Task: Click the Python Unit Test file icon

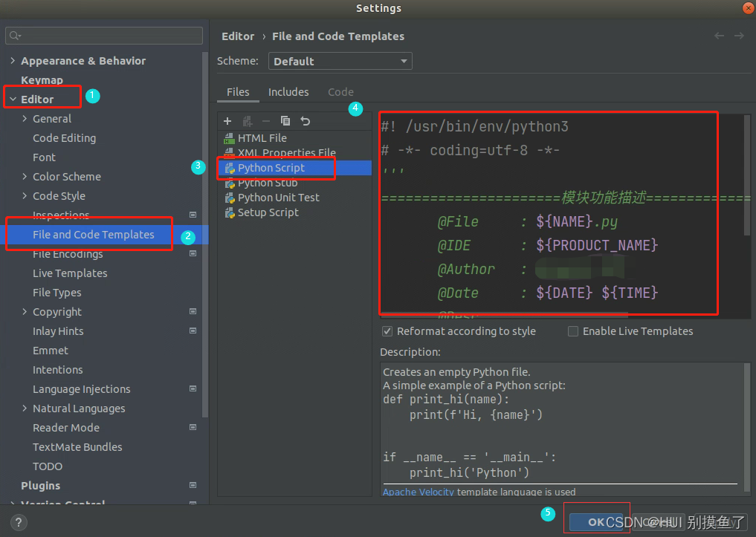Action: pyautogui.click(x=230, y=198)
